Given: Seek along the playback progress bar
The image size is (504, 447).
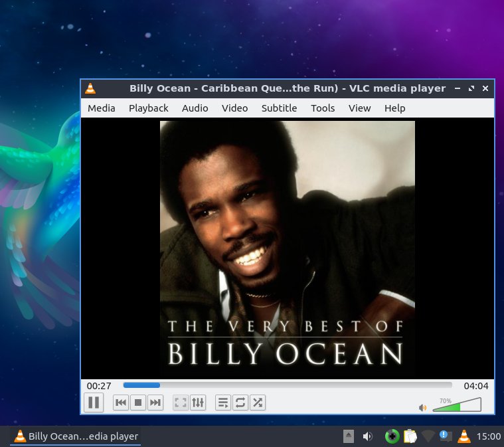Looking at the screenshot, I should (288, 385).
